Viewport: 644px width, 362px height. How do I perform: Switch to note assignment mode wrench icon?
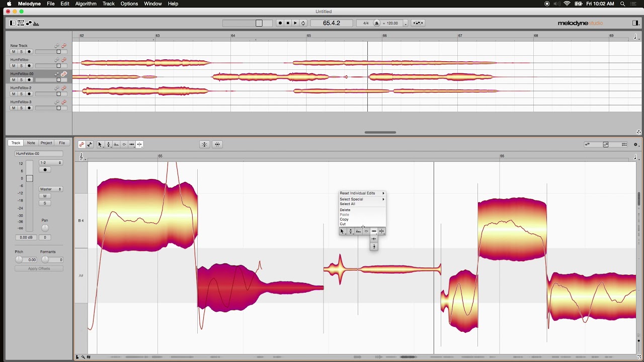(90, 144)
